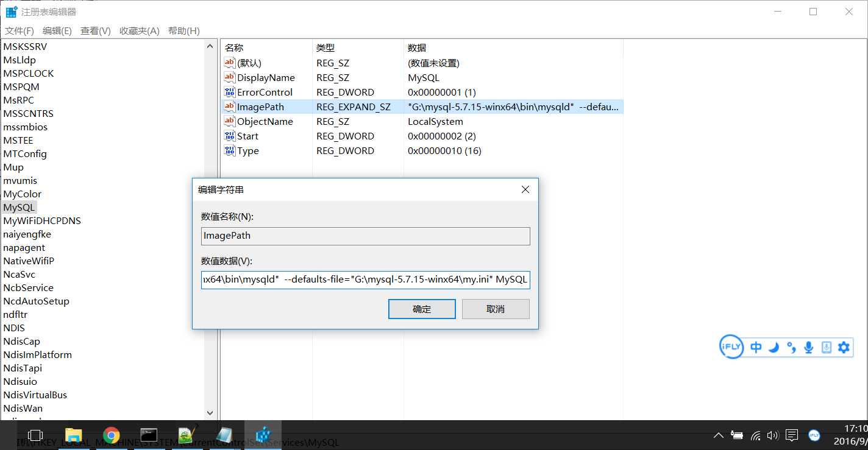Click the binary icon of ErrorControl
The height and width of the screenshot is (450, 868).
230,92
